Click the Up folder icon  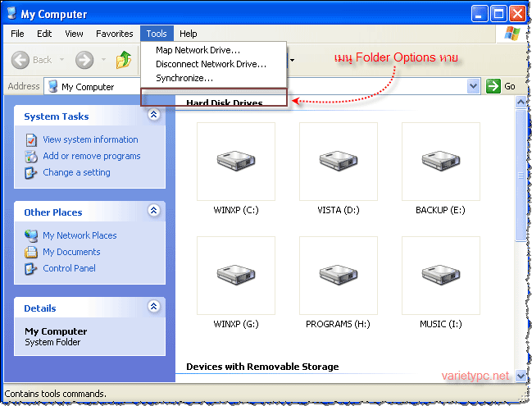point(124,60)
